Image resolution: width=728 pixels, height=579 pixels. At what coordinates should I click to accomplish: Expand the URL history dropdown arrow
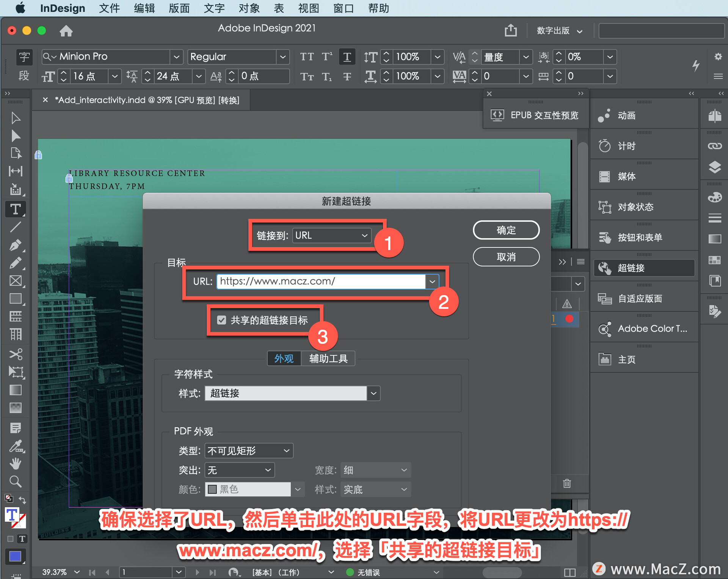(x=432, y=281)
